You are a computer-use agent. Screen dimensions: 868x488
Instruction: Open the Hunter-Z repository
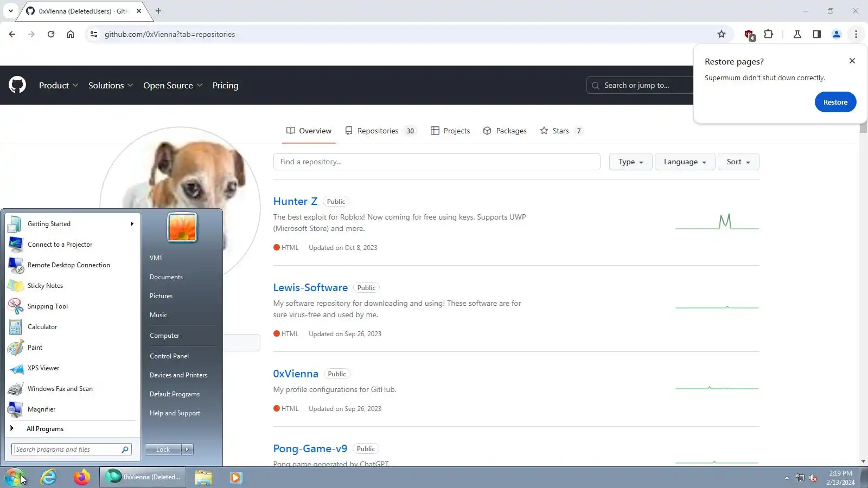[295, 201]
